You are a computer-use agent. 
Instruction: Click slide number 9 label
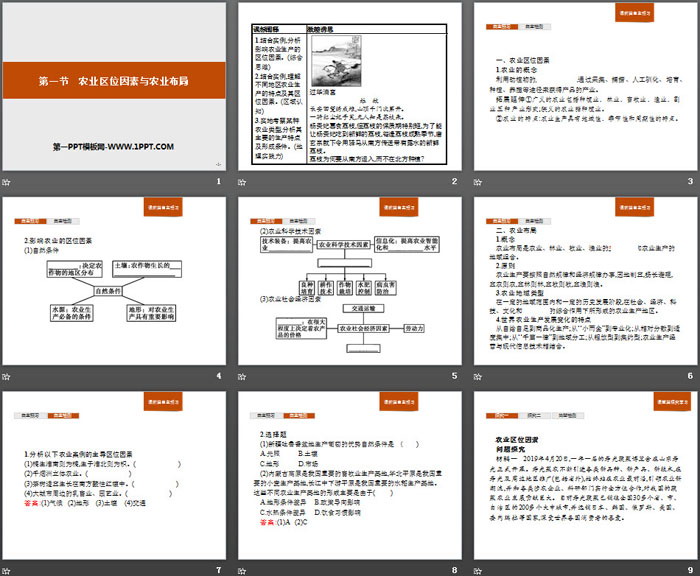(x=690, y=570)
